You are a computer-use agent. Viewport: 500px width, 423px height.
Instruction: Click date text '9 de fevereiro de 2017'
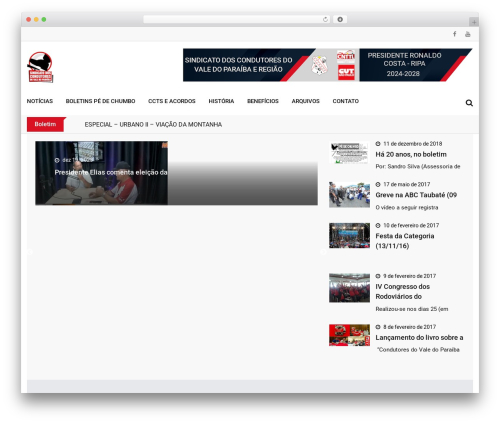410,276
